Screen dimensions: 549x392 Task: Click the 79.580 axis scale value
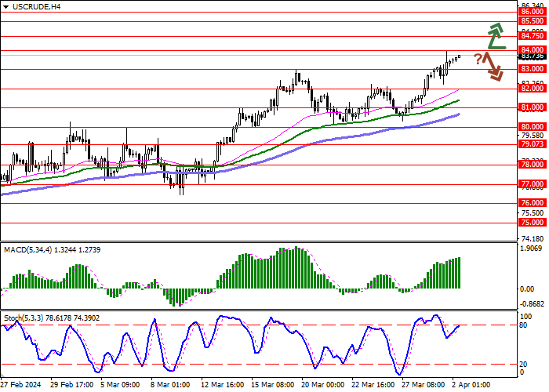(533, 136)
